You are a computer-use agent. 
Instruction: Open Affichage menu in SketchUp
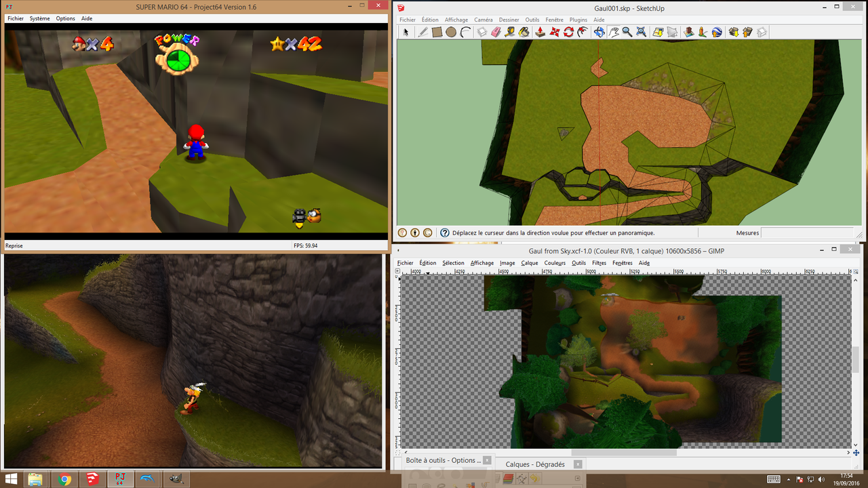pos(456,20)
